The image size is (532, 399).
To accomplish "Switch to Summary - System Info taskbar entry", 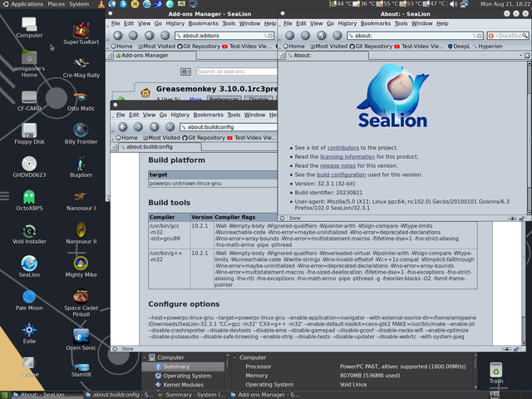I will coord(191,395).
